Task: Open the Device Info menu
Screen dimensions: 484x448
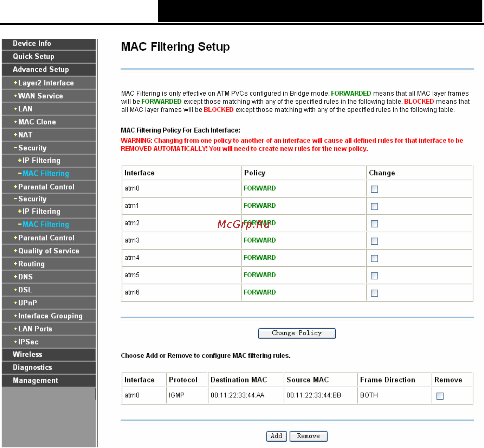Action: coord(49,44)
